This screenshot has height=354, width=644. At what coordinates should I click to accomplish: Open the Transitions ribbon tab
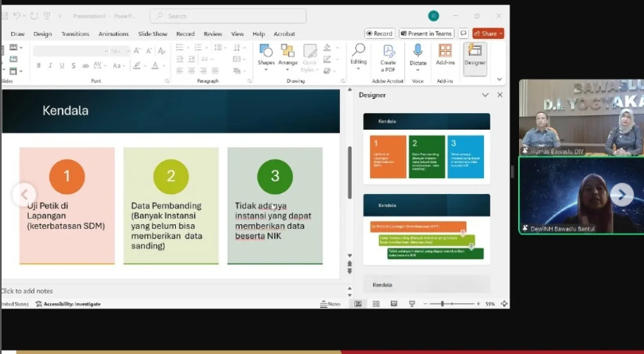[x=75, y=34]
